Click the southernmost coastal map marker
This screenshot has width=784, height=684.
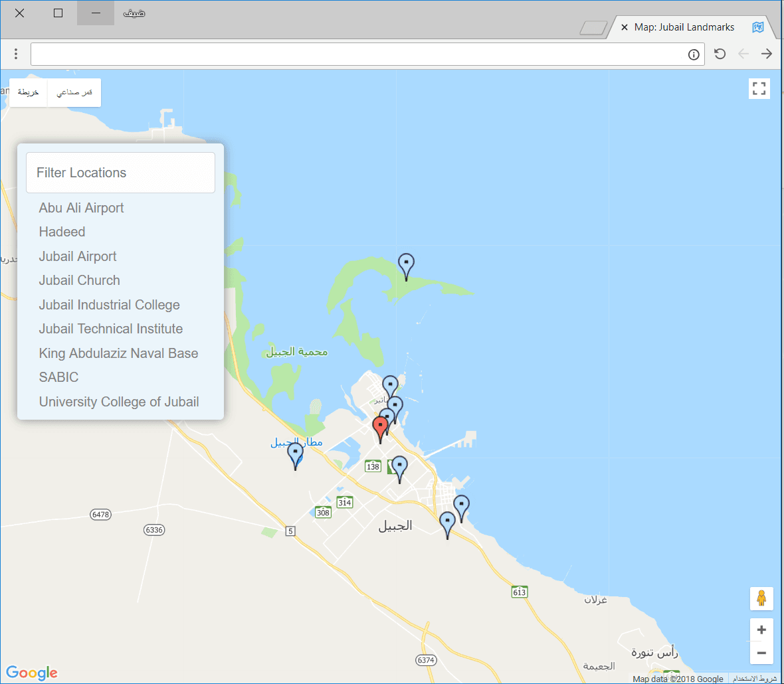[448, 525]
